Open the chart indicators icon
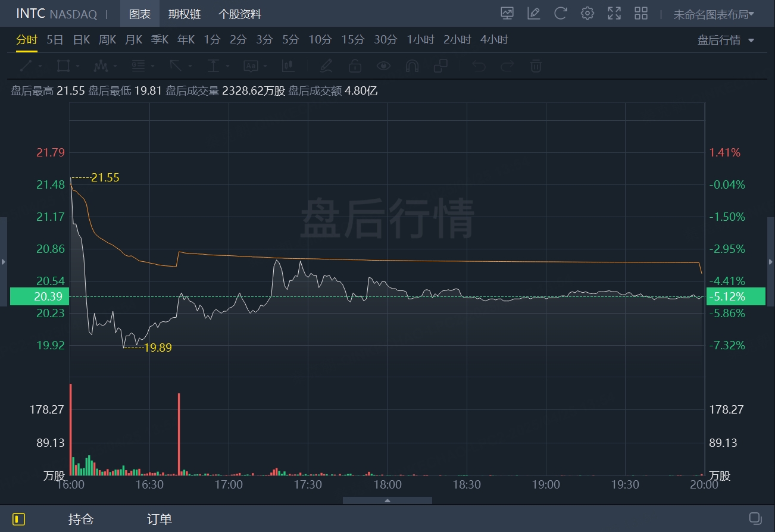The image size is (775, 532). click(x=288, y=65)
